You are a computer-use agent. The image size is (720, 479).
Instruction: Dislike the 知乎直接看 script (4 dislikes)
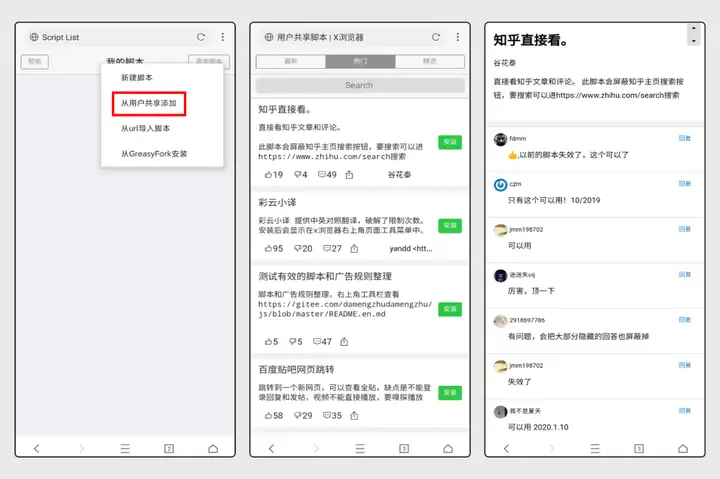click(x=301, y=175)
